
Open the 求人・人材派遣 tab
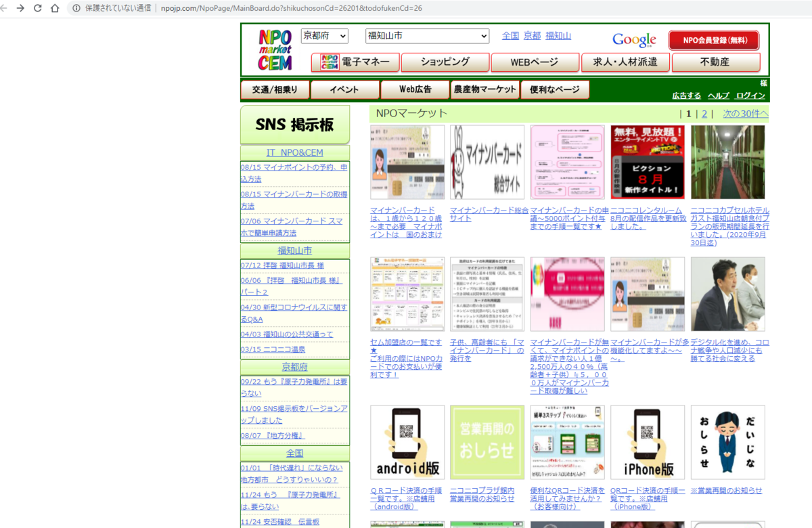[x=625, y=62]
